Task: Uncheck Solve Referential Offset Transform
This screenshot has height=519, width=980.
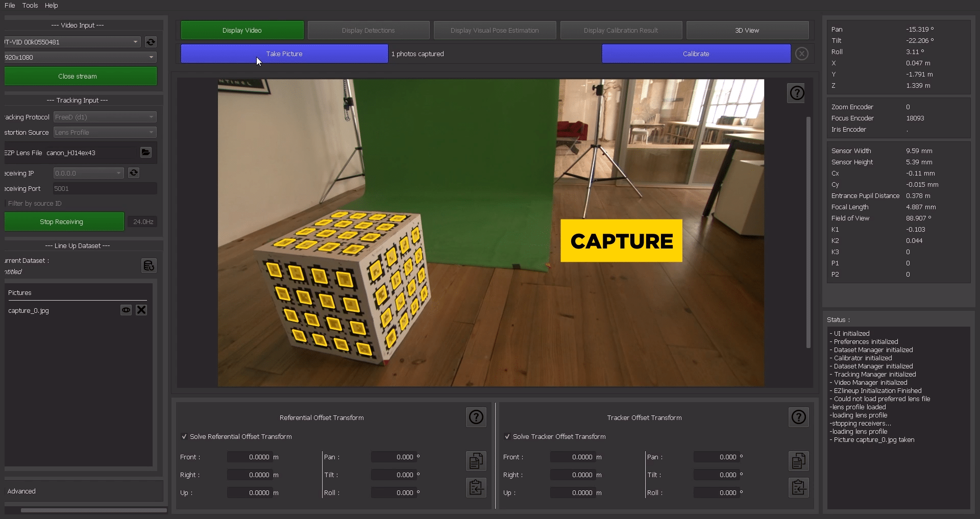Action: click(184, 437)
